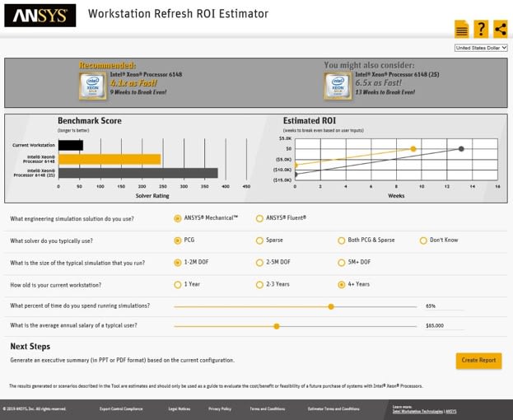Click the simulation time percentage slider handle
The width and height of the screenshot is (513, 420).
(331, 306)
